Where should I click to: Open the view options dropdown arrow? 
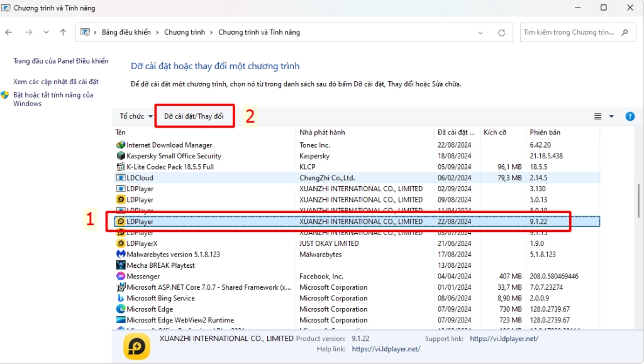611,116
